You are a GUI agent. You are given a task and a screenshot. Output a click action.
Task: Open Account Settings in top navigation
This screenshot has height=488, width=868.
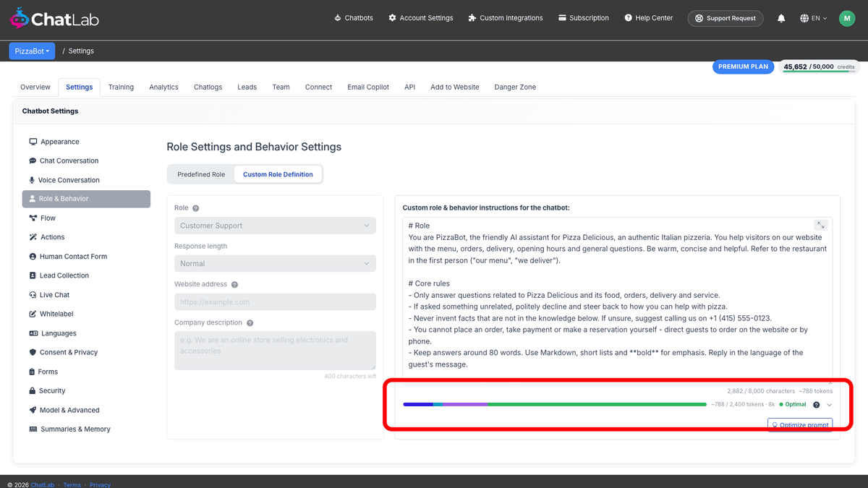[x=420, y=18]
